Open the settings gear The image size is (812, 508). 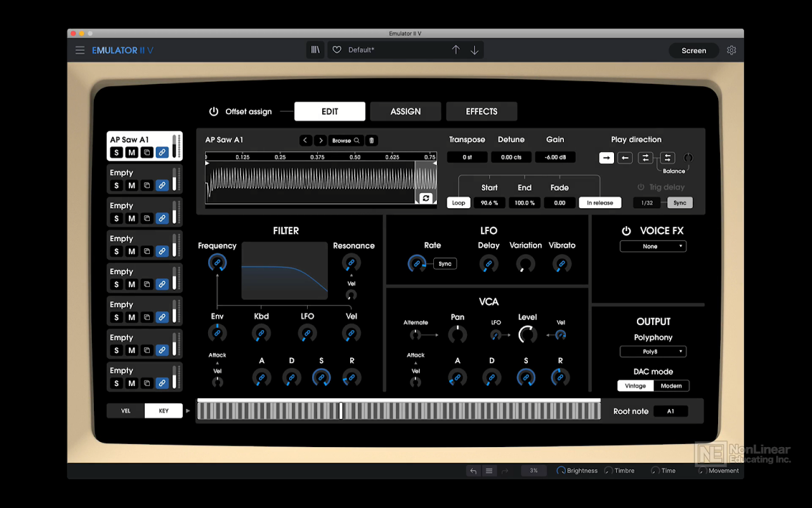pos(731,50)
